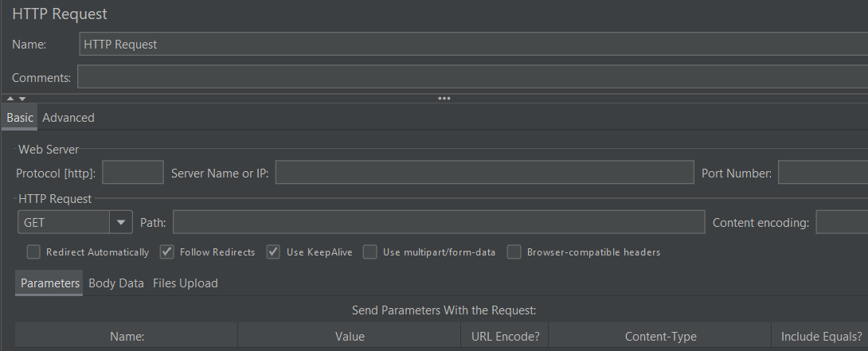Screen dimensions: 868x351
Task: Click the Comments text field
Action: pos(470,77)
